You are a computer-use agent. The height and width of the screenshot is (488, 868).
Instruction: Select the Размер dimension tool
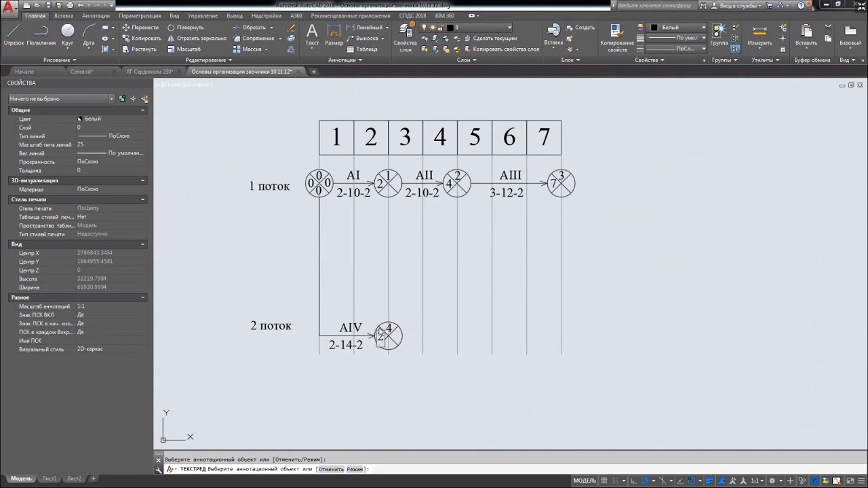pos(334,35)
